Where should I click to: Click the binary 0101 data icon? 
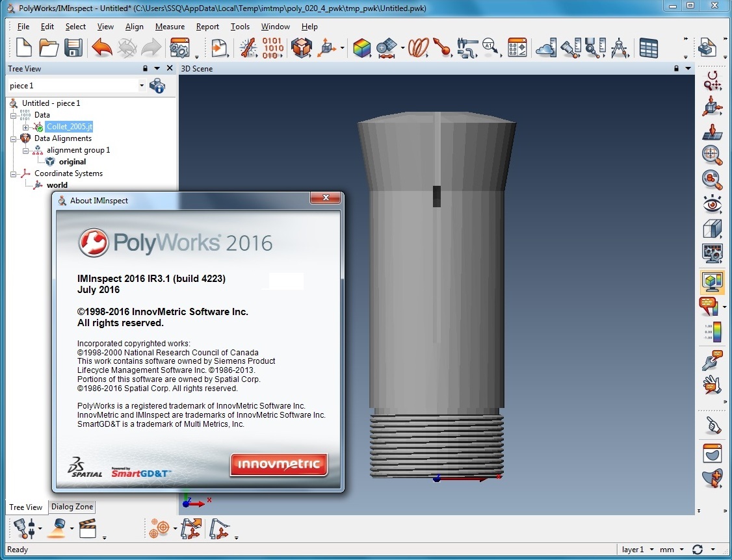point(272,47)
